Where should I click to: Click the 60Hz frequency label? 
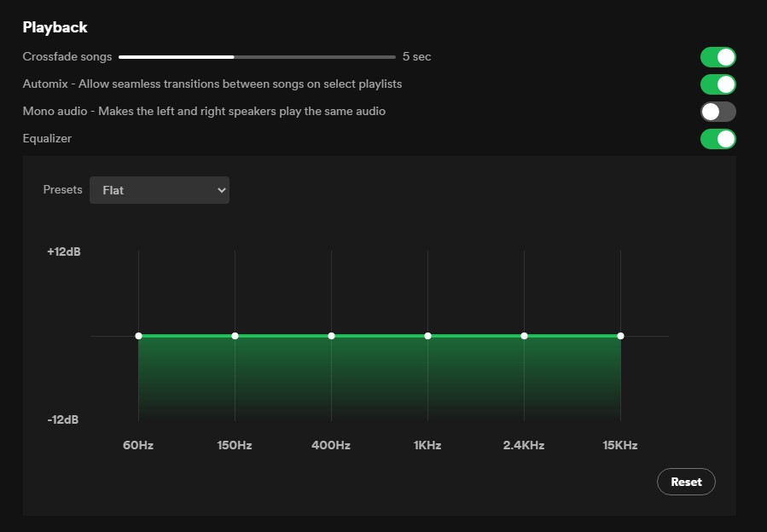tap(138, 445)
